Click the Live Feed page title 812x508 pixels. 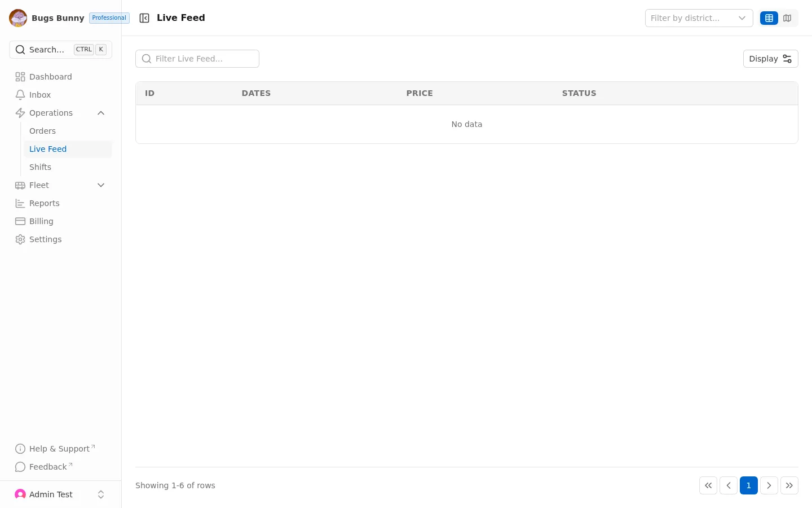pyautogui.click(x=181, y=18)
